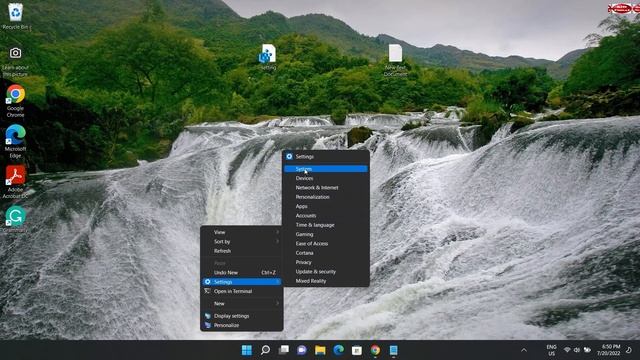640x360 pixels.
Task: Expand the Sort by submenu
Action: 242,242
